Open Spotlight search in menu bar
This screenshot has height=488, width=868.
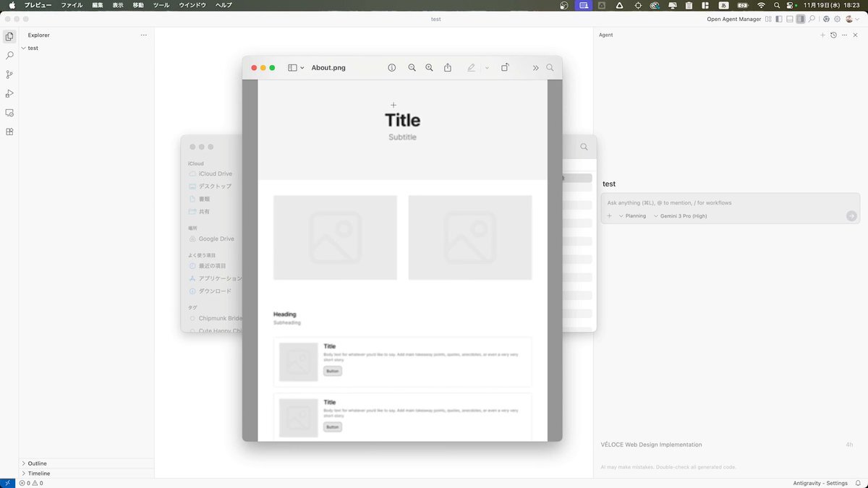pyautogui.click(x=776, y=5)
